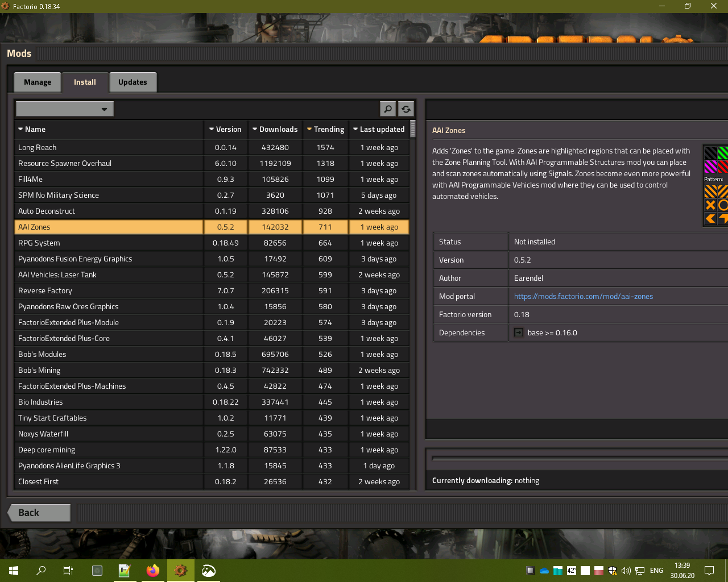Sort mods by Downloads column
728x582 pixels.
click(275, 130)
